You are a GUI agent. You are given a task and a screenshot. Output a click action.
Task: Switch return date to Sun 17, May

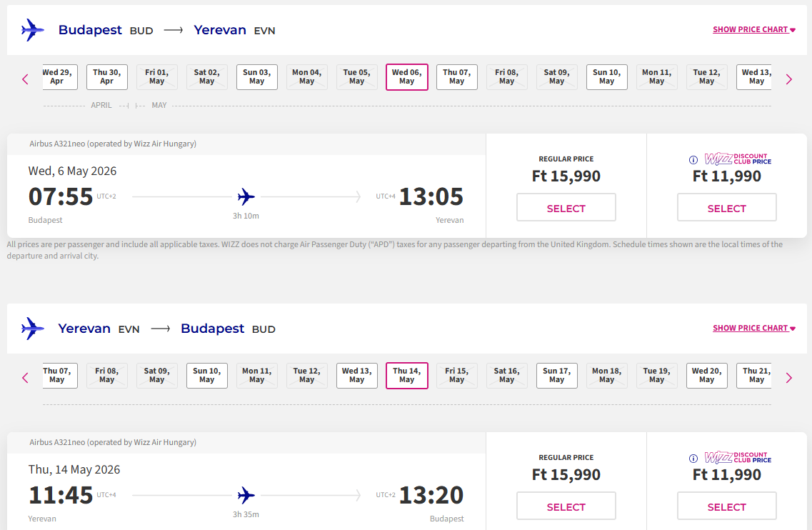coord(556,376)
